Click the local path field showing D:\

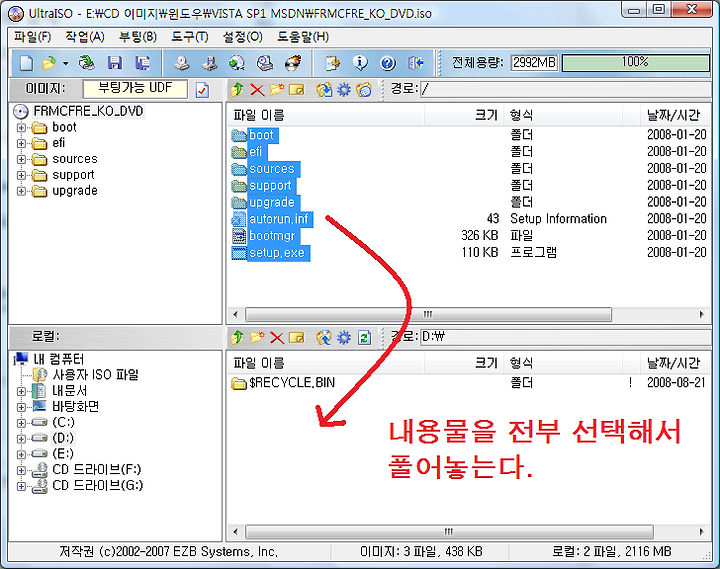point(565,337)
